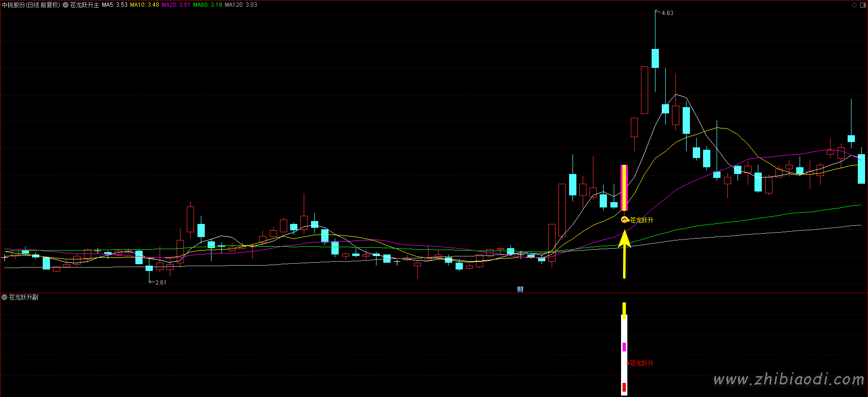Click the magenta-yellow highlighted signal candle
Screen dimensions: 868x397
(x=624, y=188)
